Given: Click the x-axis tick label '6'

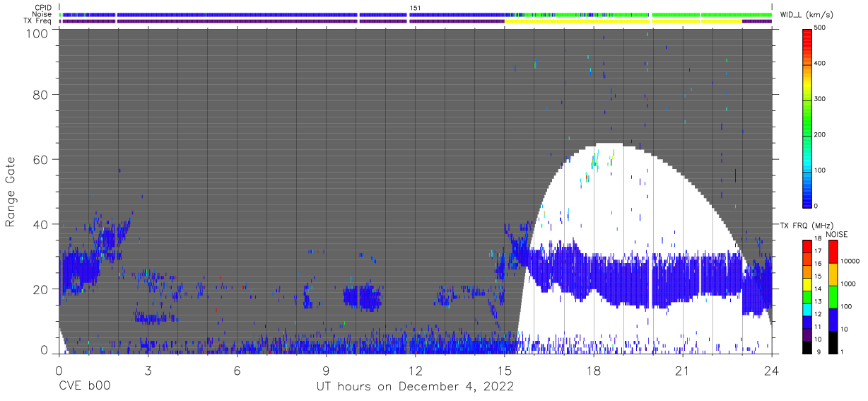Looking at the screenshot, I should click(237, 371).
